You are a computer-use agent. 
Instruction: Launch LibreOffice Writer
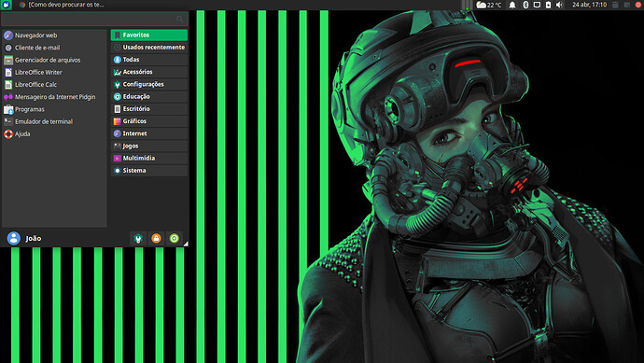point(54,72)
